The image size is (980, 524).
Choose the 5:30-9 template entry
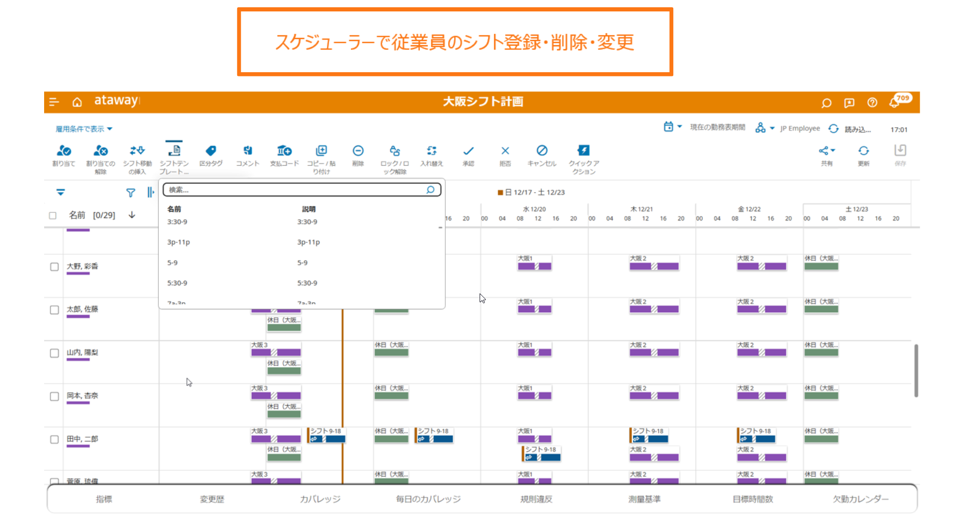[177, 284]
